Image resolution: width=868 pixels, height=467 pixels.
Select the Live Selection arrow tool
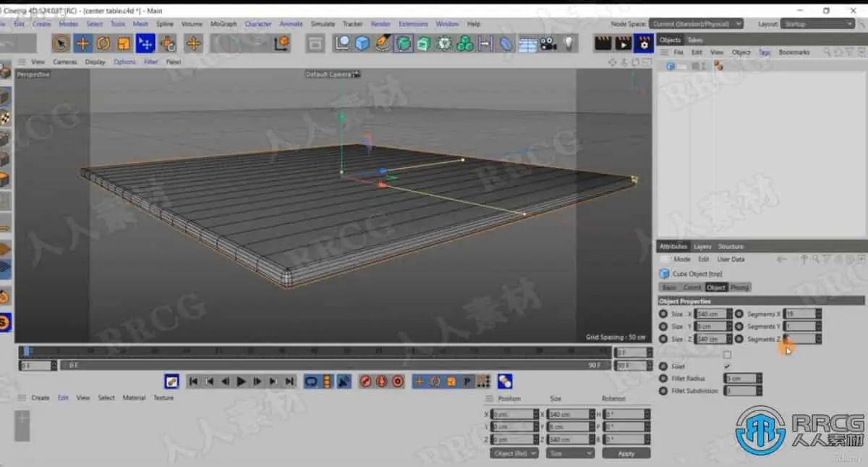(x=62, y=43)
